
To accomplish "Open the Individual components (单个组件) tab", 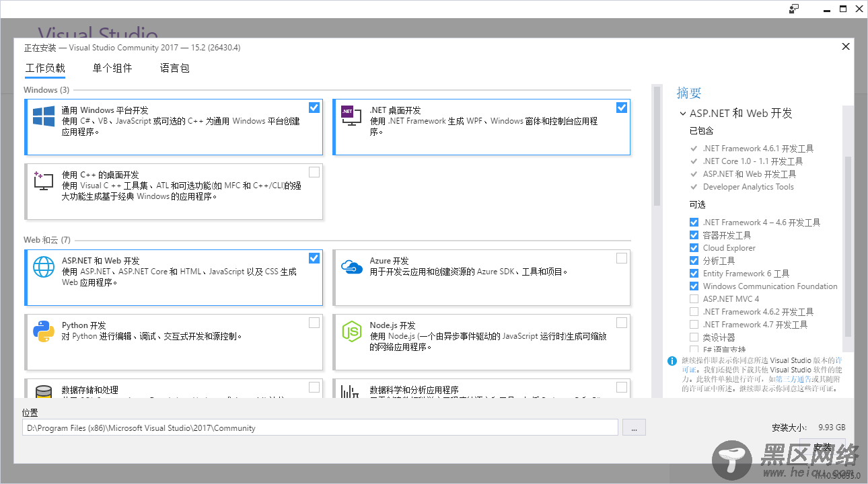I will coord(112,68).
